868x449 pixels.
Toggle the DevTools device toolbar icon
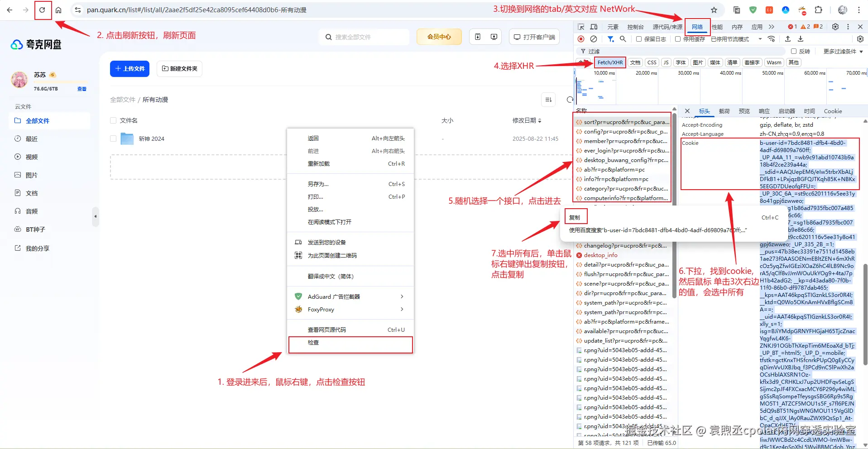pos(594,27)
